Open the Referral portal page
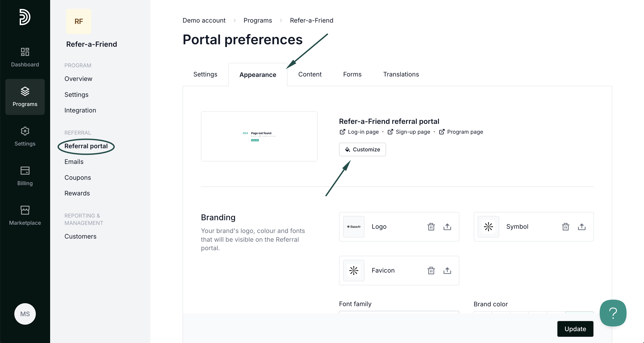 (x=86, y=146)
